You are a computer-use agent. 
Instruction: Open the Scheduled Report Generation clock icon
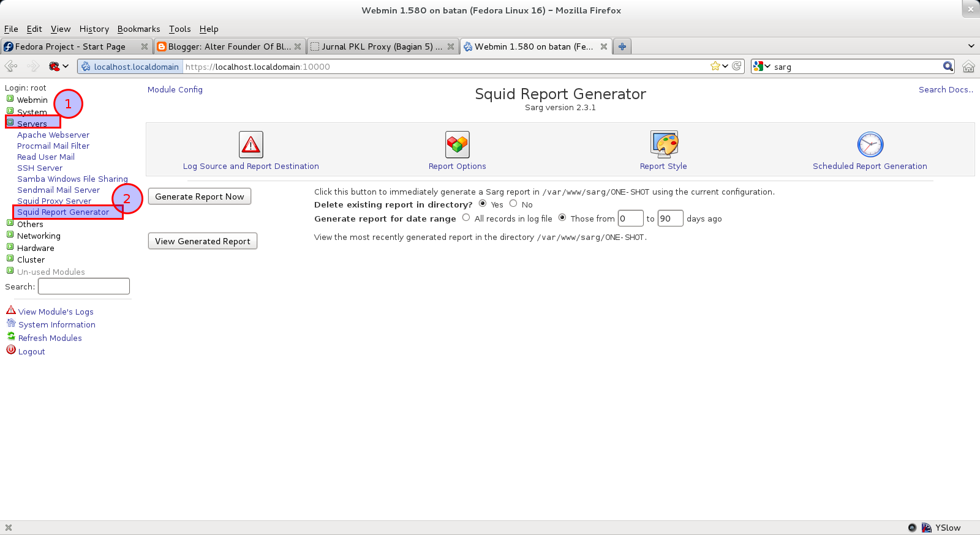point(870,144)
